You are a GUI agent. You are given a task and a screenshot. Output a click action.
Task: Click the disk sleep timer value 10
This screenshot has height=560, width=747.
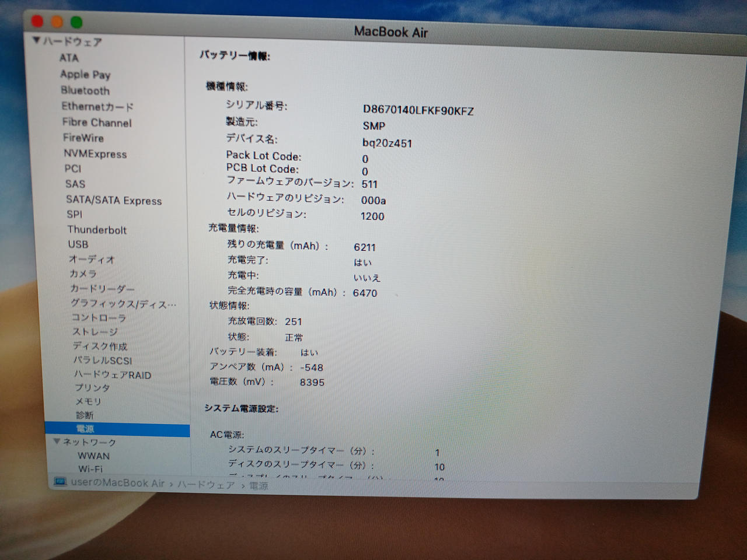[x=439, y=467]
